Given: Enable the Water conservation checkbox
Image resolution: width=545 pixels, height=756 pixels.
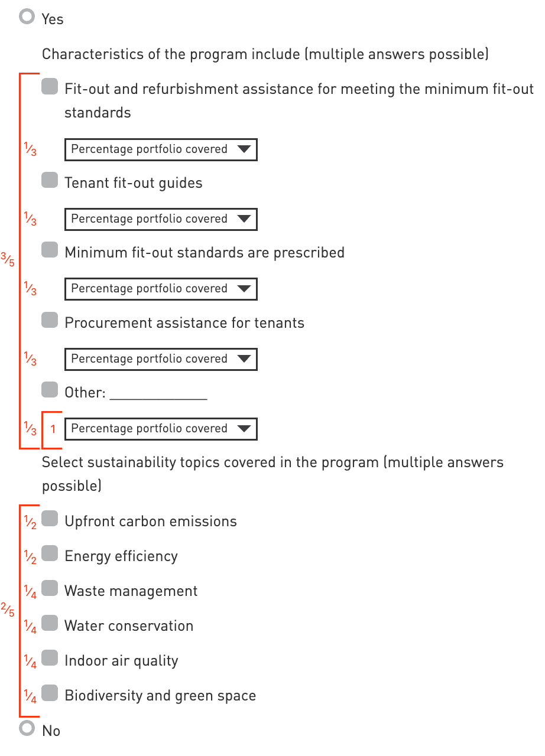Looking at the screenshot, I should [x=50, y=624].
